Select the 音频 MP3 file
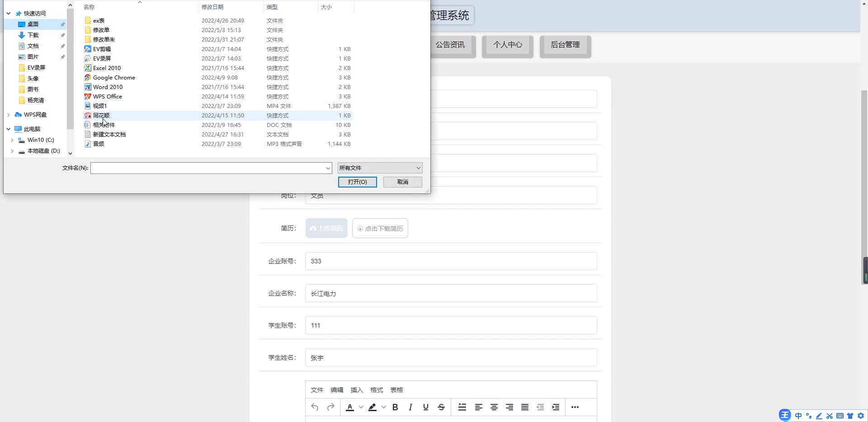The width and height of the screenshot is (868, 422). click(x=99, y=144)
